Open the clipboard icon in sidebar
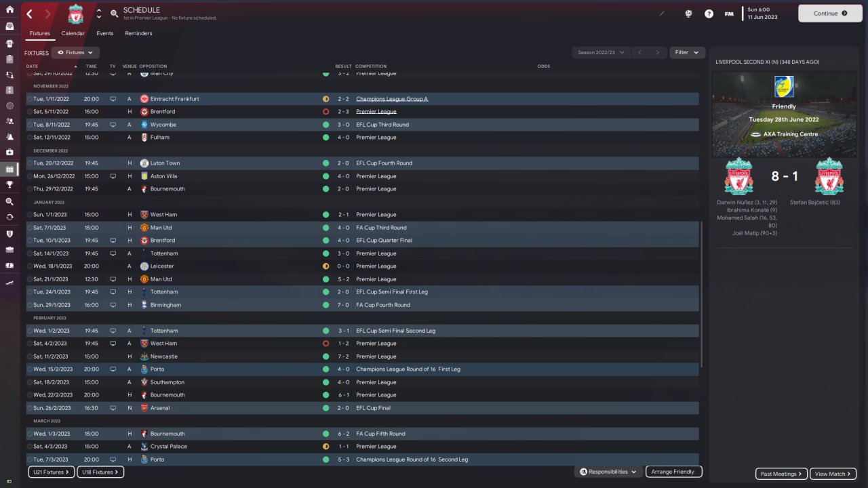The height and width of the screenshot is (488, 868). [9, 59]
